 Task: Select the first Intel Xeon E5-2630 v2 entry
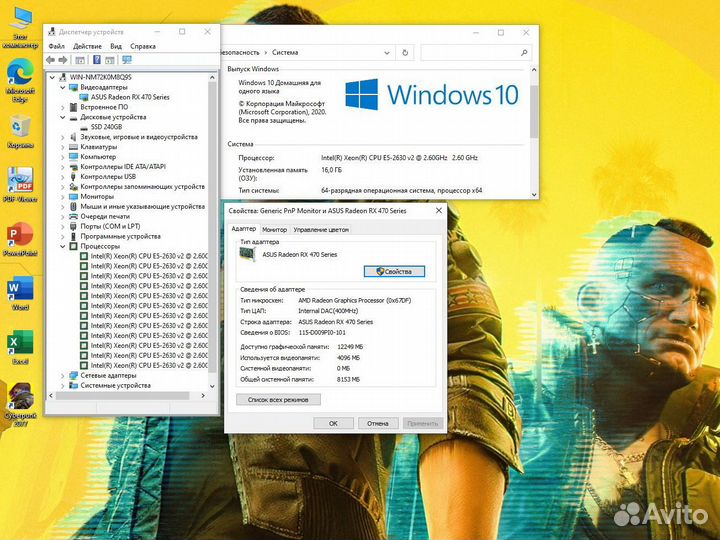(x=149, y=256)
